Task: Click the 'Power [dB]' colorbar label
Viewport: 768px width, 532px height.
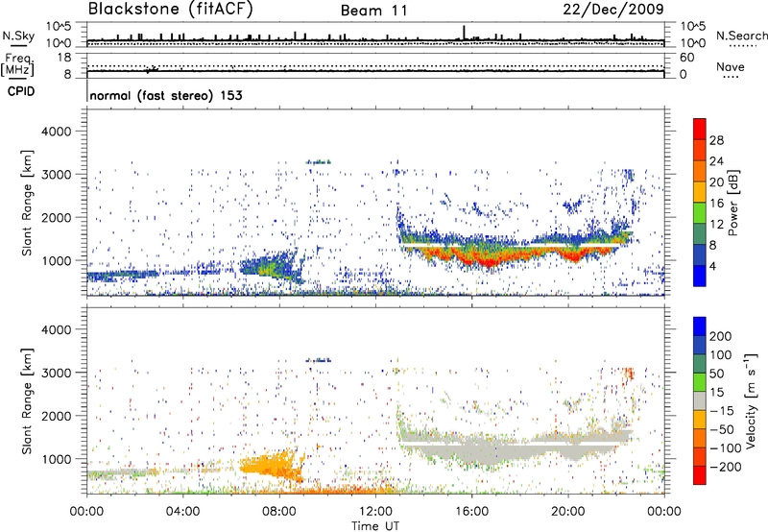Action: tap(732, 203)
